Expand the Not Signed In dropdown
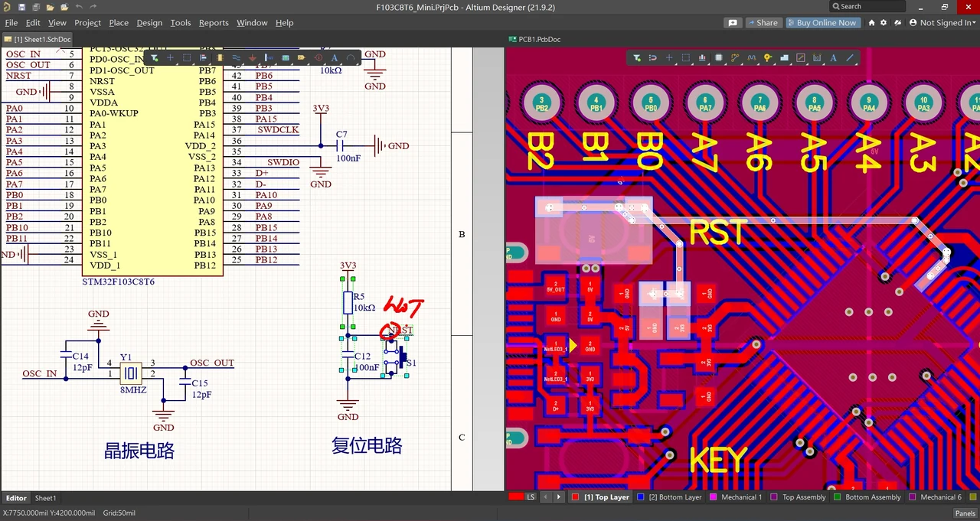Image resolution: width=980 pixels, height=521 pixels. [x=942, y=23]
